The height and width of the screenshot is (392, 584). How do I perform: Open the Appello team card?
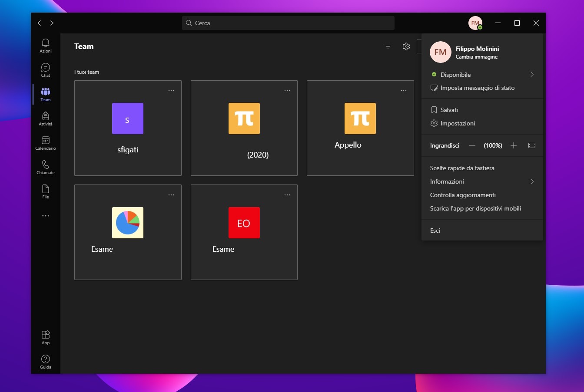pyautogui.click(x=360, y=128)
